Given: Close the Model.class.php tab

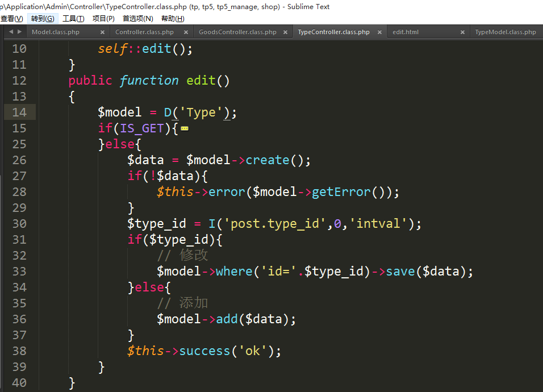Looking at the screenshot, I should [102, 32].
